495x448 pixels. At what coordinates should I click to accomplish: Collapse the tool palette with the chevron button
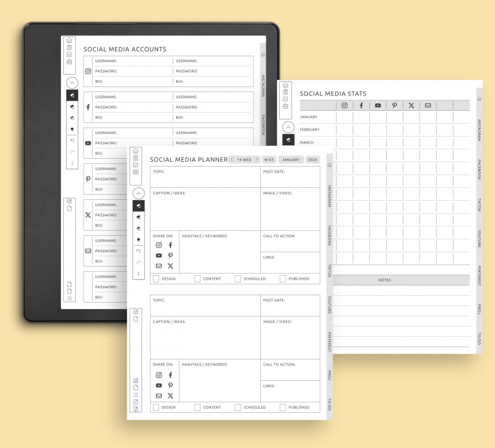[x=139, y=192]
